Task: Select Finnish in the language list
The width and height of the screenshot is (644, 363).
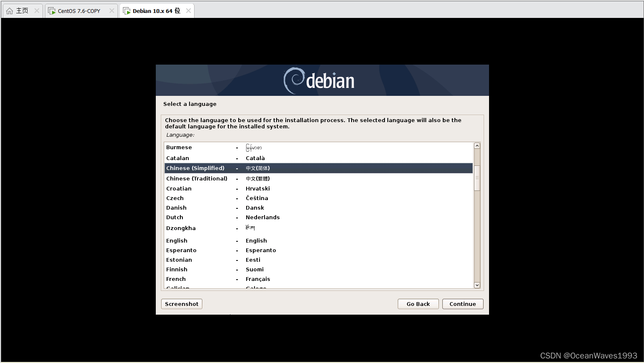Action: (319, 269)
